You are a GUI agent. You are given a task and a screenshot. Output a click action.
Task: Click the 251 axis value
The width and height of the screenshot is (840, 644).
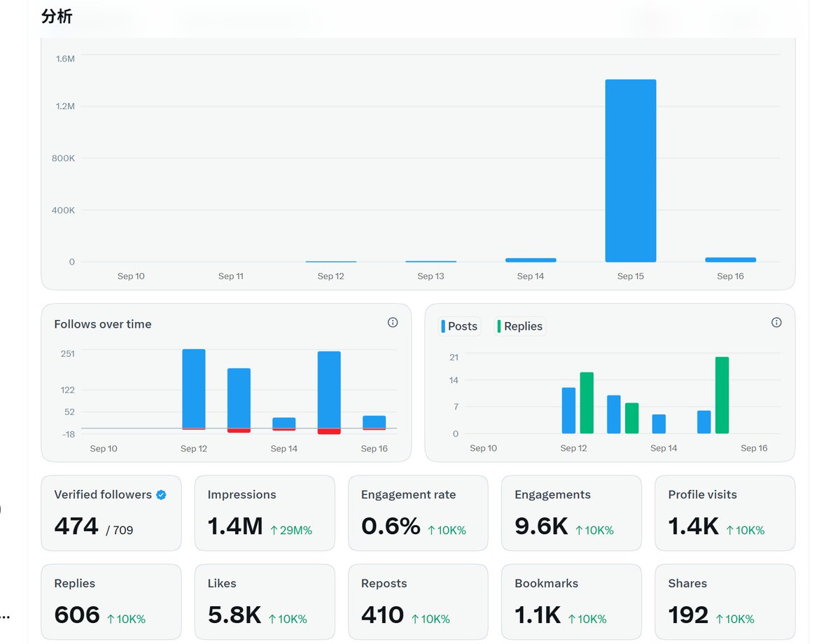tap(67, 353)
